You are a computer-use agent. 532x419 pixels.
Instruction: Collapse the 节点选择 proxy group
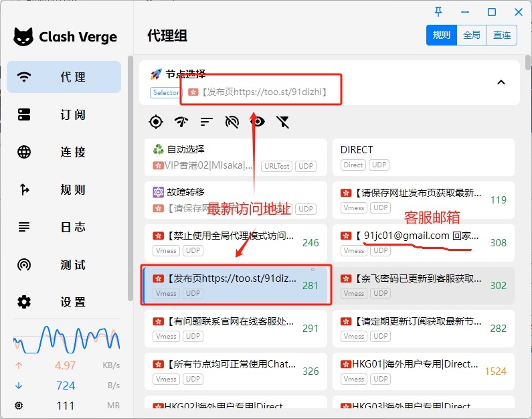point(501,82)
